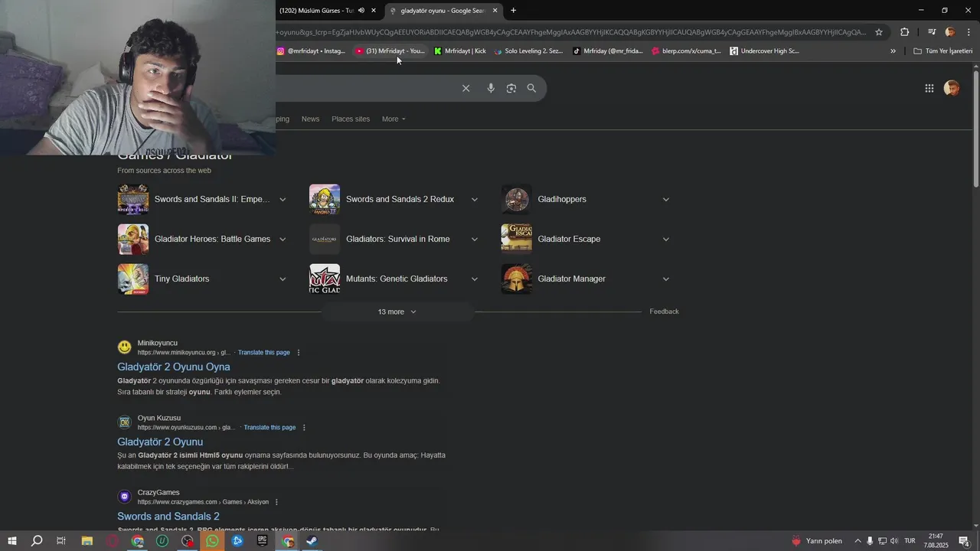The image size is (980, 551).
Task: Expand the Tiny Gladiators entry
Action: (x=283, y=279)
